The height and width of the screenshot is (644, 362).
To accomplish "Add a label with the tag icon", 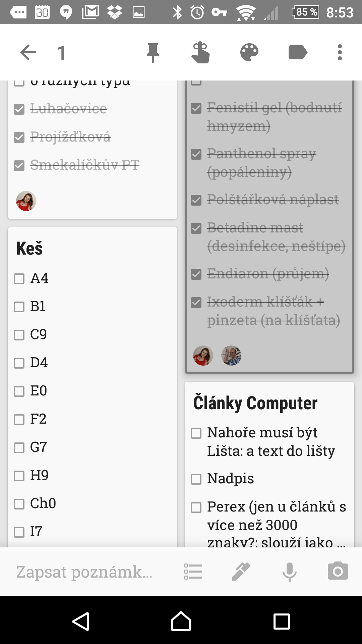I will point(298,52).
